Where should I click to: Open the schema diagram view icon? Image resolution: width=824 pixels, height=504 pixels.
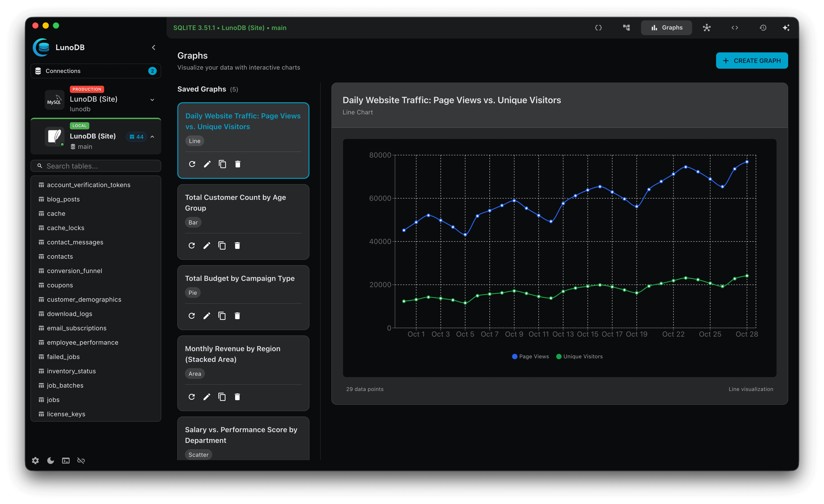coord(626,27)
